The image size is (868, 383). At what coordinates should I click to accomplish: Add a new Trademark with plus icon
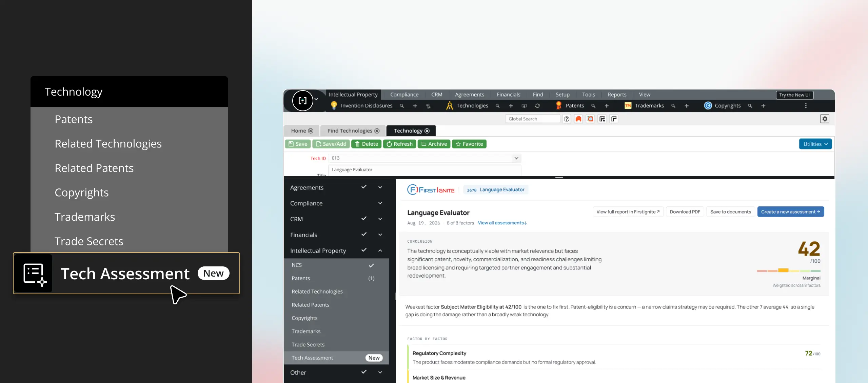[687, 106]
